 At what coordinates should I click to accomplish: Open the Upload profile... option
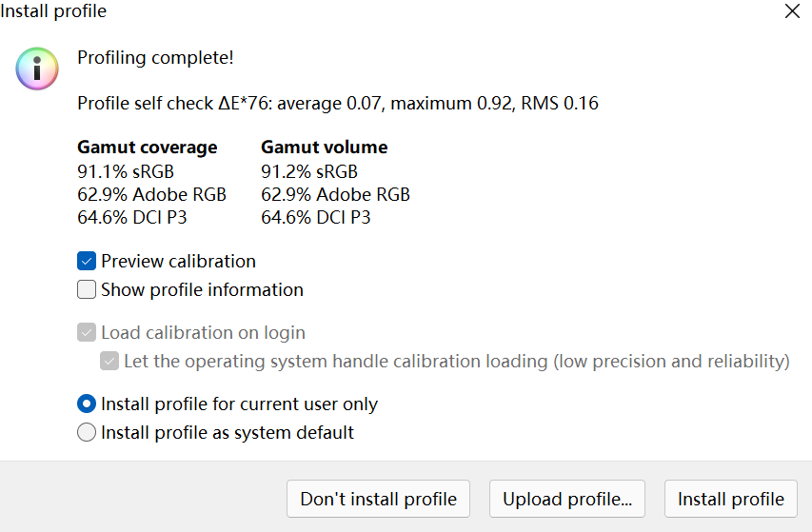coord(567,499)
